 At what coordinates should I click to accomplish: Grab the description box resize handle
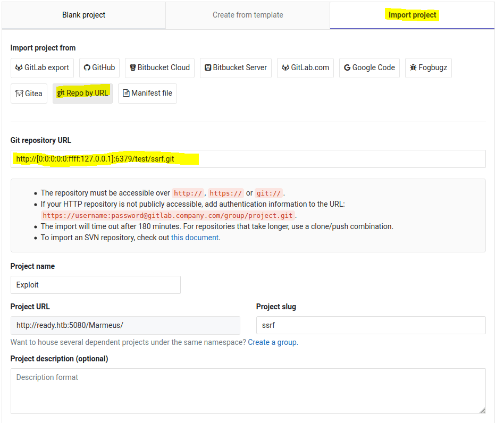click(x=482, y=410)
